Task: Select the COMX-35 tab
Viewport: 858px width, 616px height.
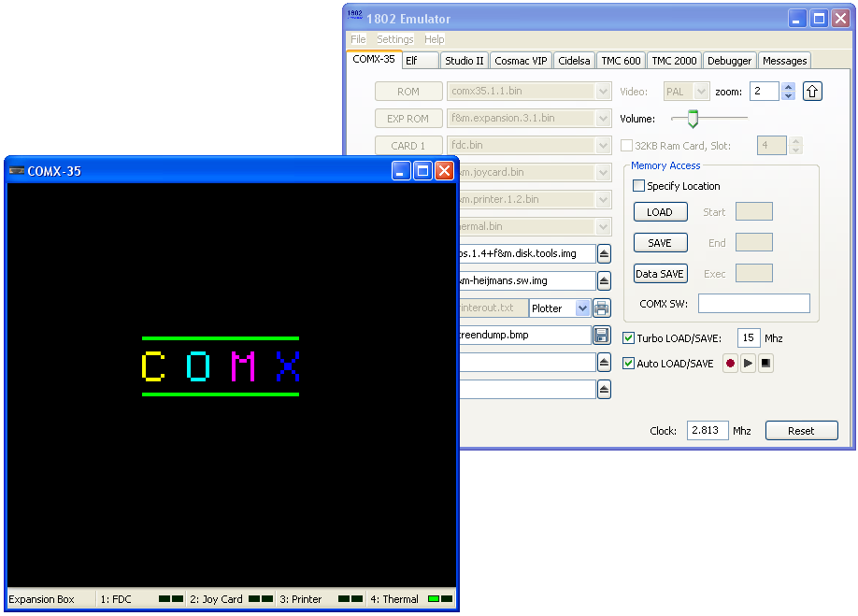Action: pyautogui.click(x=374, y=59)
